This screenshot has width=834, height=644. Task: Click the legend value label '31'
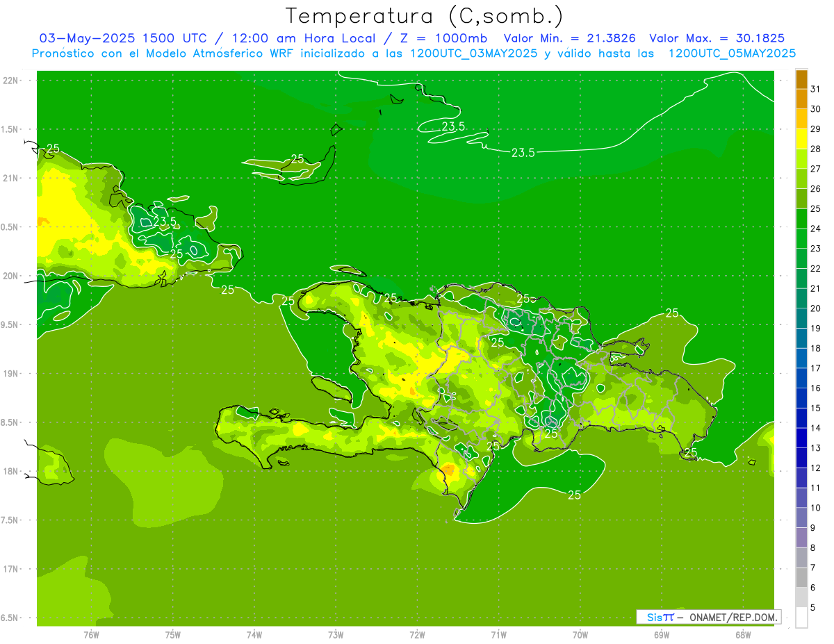click(816, 88)
